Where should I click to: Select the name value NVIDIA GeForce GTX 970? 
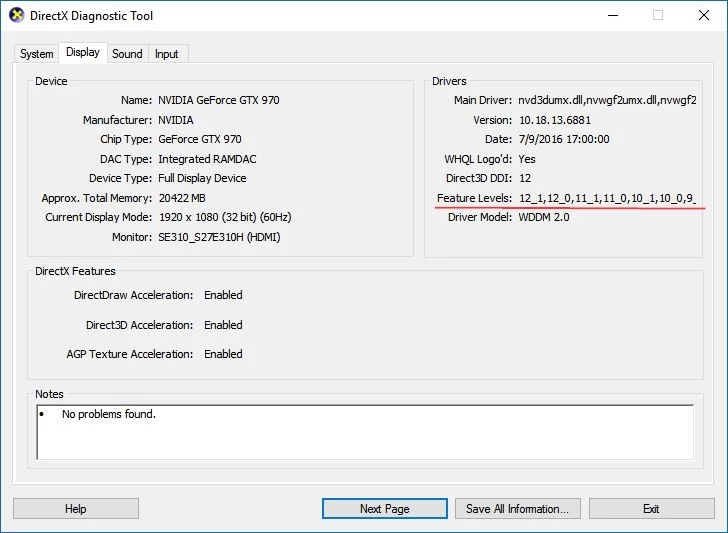click(219, 100)
